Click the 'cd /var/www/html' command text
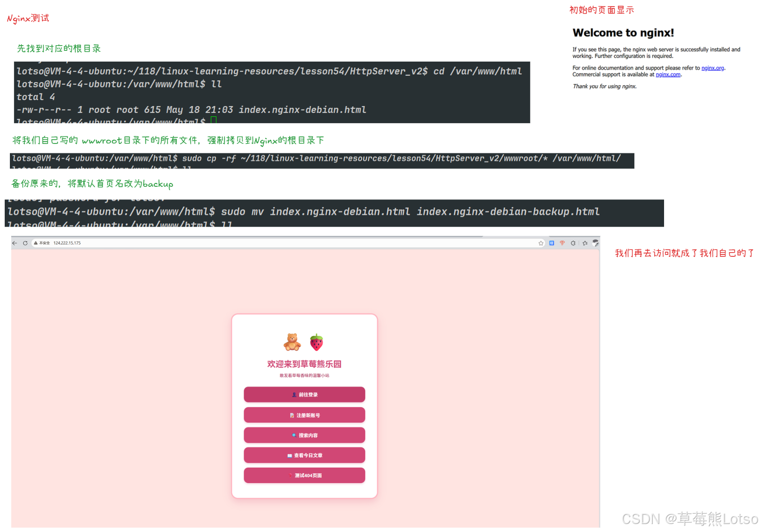The image size is (760, 532). pos(477,71)
